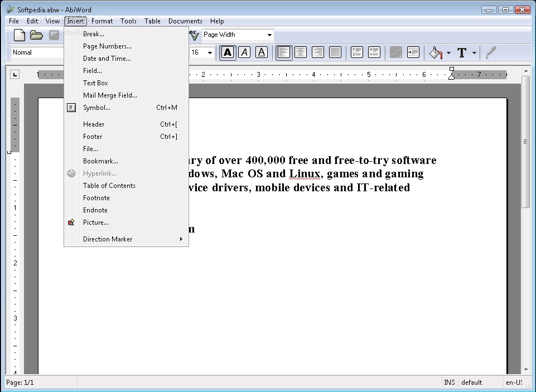This screenshot has width=536, height=392.
Task: Toggle underline formatting button
Action: point(261,52)
